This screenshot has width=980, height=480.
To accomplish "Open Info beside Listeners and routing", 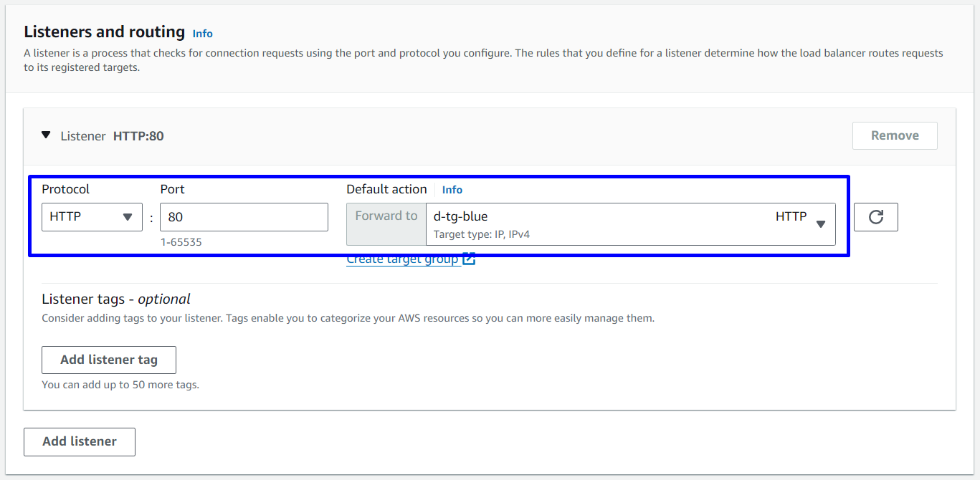I will click(x=203, y=34).
